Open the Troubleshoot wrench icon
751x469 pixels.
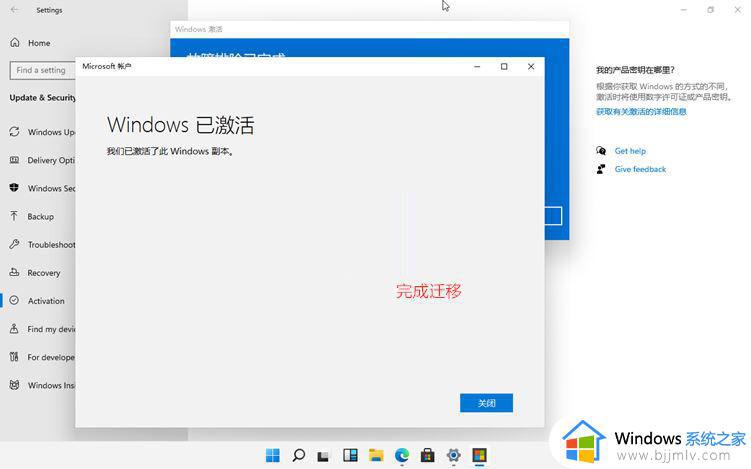pyautogui.click(x=14, y=244)
